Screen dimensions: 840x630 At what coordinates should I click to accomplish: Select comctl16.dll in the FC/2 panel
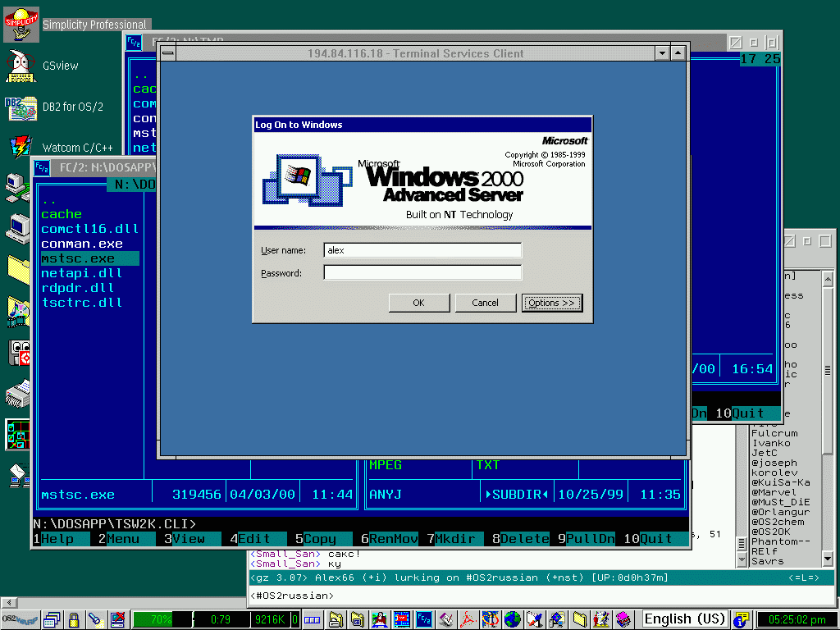point(90,230)
